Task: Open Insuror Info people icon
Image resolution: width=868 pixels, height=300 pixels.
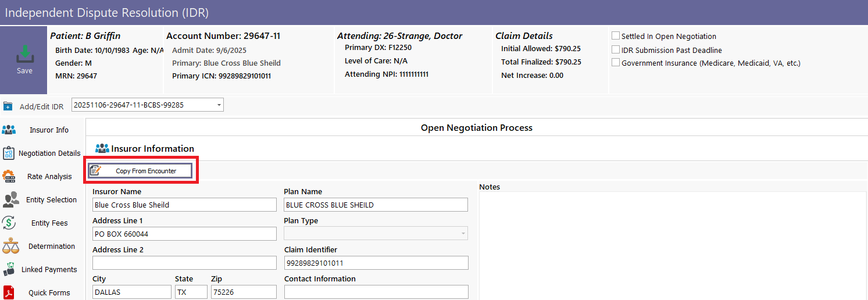Action: click(9, 130)
